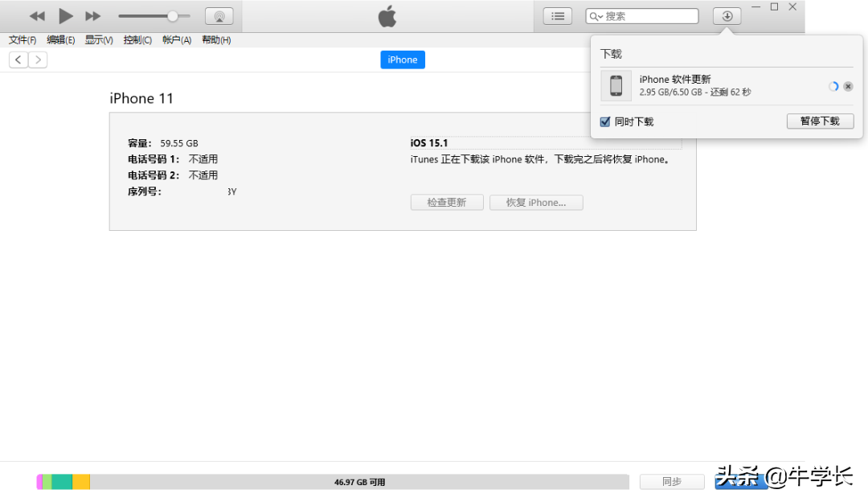Select the iPhone tab

(x=402, y=59)
